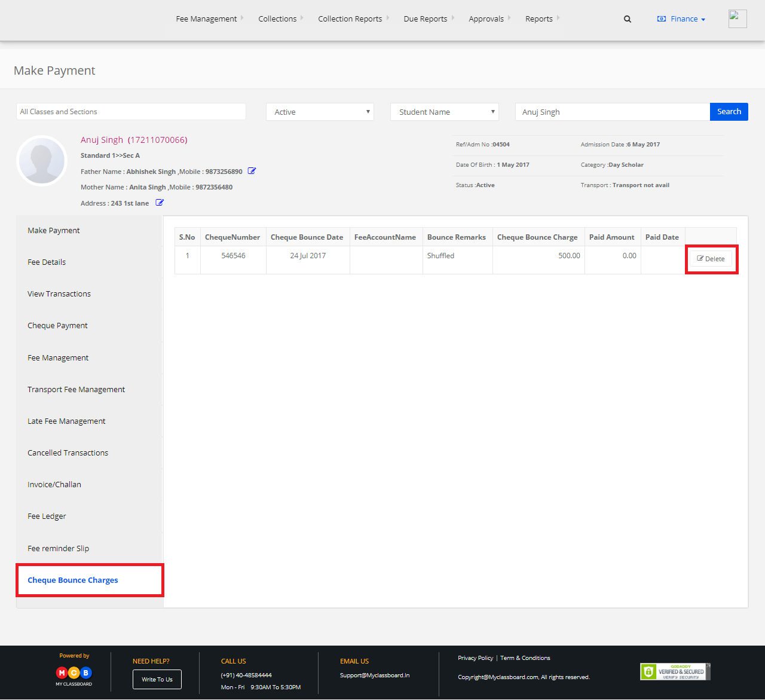This screenshot has width=765, height=700.
Task: Open the Reports top menu
Action: 539,19
